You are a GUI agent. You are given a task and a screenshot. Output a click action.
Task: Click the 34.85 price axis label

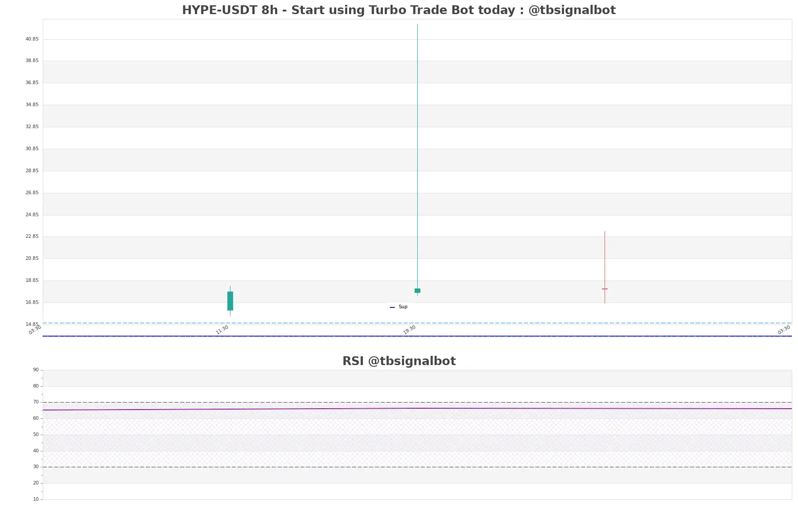(32, 105)
